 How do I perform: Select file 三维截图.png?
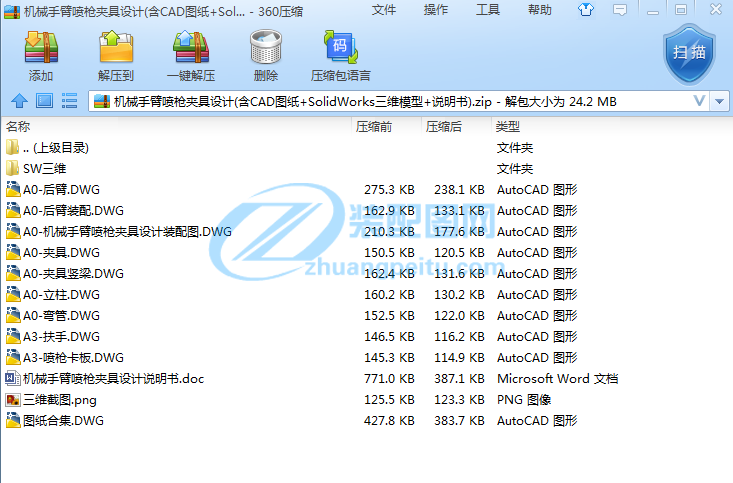click(x=60, y=400)
